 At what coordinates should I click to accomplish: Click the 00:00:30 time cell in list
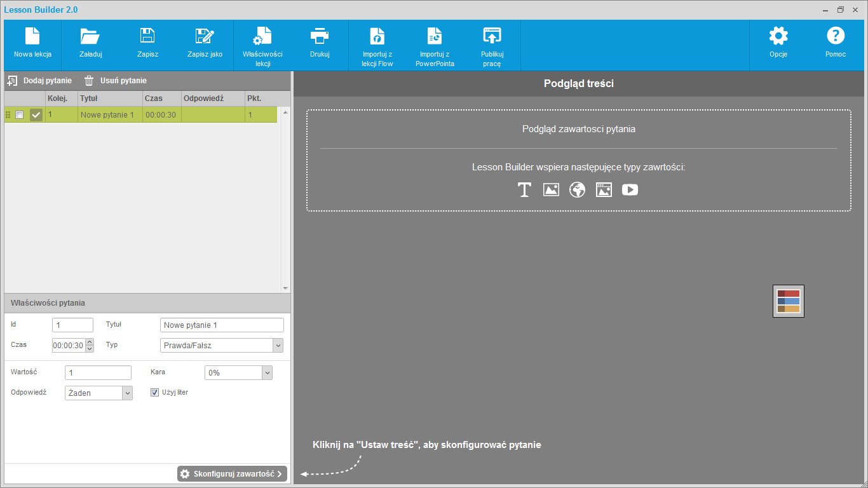[162, 115]
